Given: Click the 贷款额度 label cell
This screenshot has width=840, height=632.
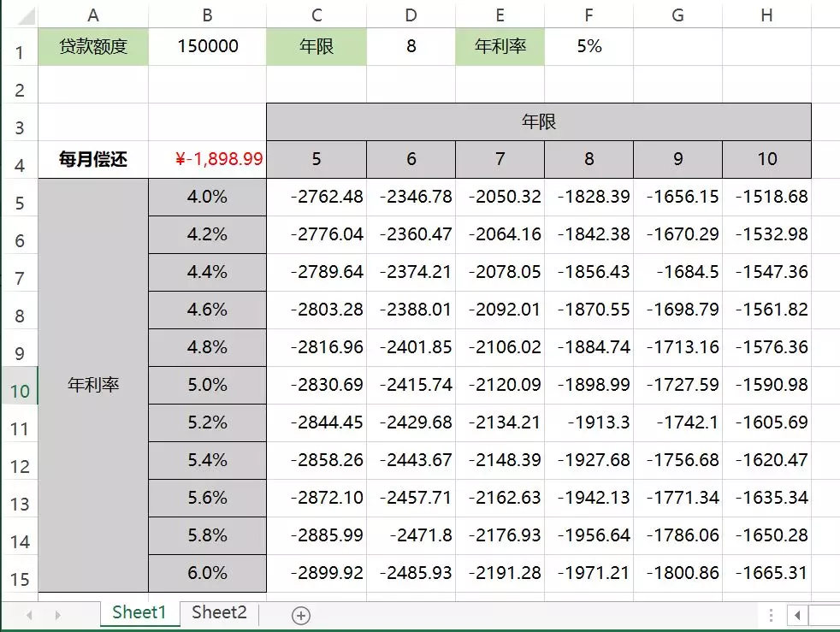Looking at the screenshot, I should click(x=93, y=47).
